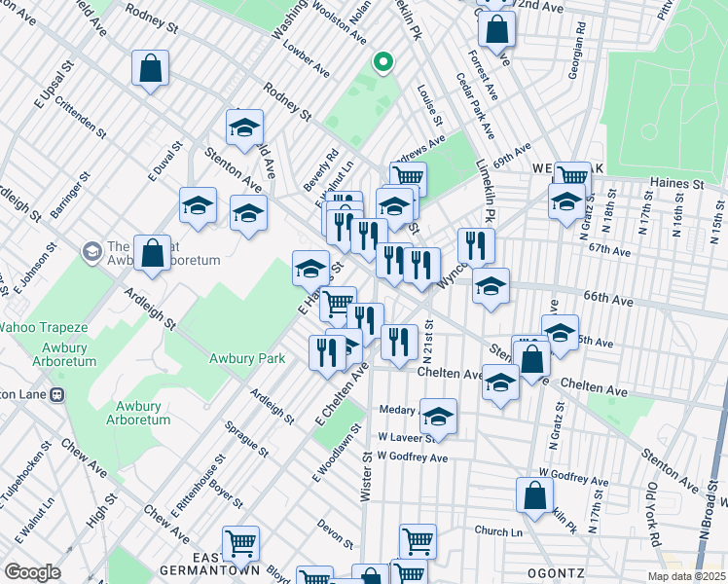This screenshot has height=584, width=728.
Task: Select the E Johnson St label
Action: pyautogui.click(x=35, y=269)
